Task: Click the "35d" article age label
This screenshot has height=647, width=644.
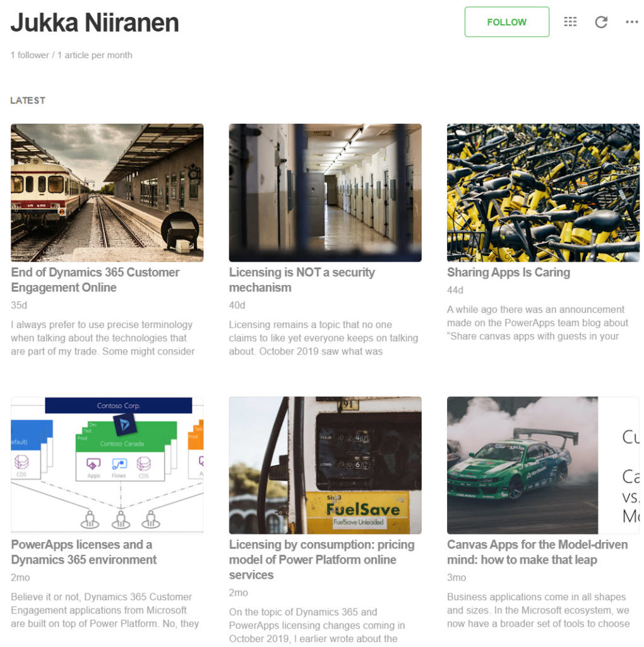Action: pyautogui.click(x=19, y=305)
